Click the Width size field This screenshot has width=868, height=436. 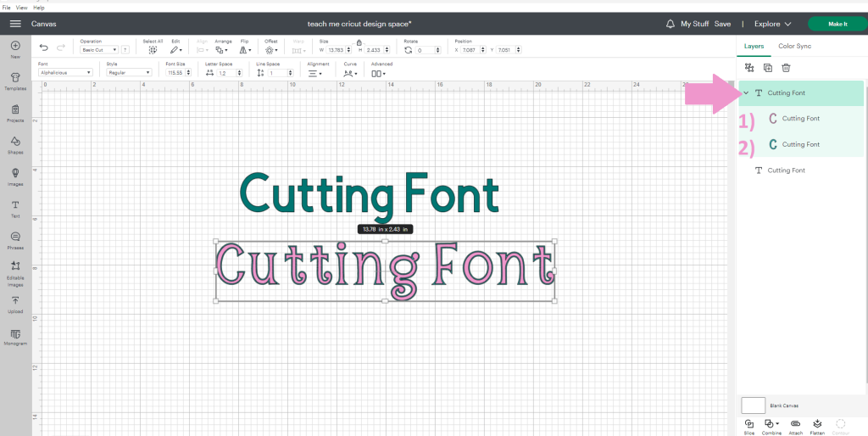point(337,50)
